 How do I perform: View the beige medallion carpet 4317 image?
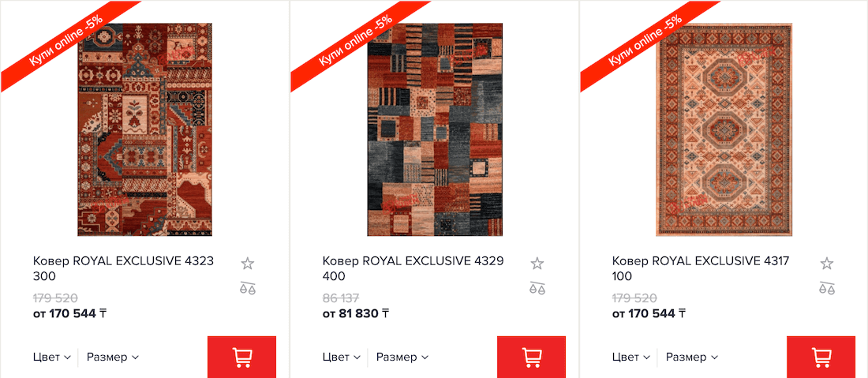(724, 129)
